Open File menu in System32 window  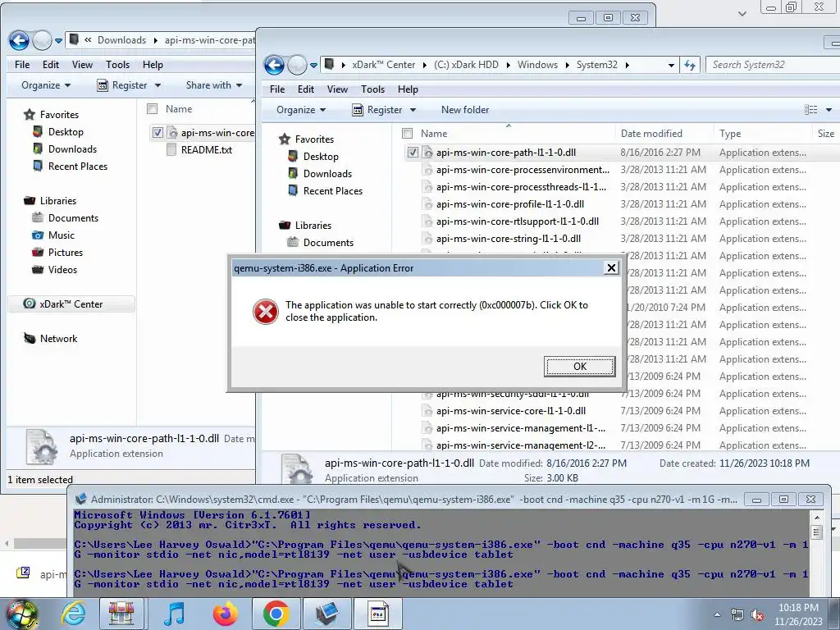pos(277,89)
